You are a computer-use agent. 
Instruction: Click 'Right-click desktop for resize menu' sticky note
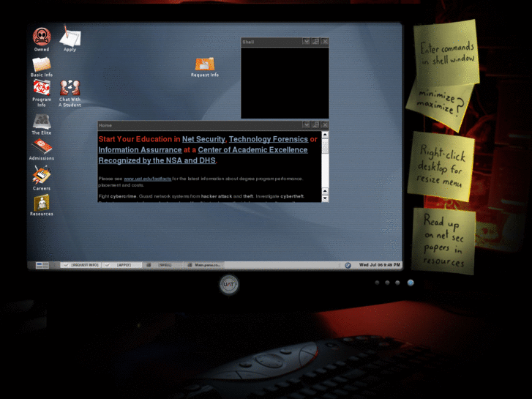coord(441,167)
